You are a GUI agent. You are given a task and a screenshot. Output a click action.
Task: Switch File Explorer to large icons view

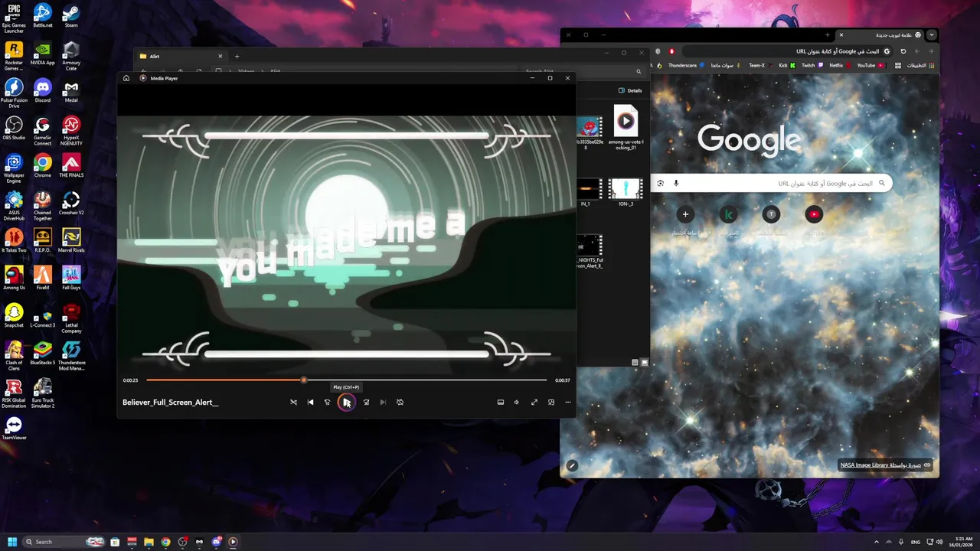pos(645,362)
